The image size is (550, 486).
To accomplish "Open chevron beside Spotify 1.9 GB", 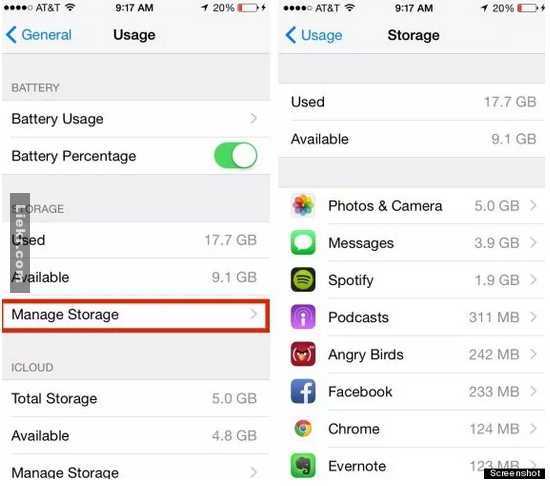I will point(533,280).
